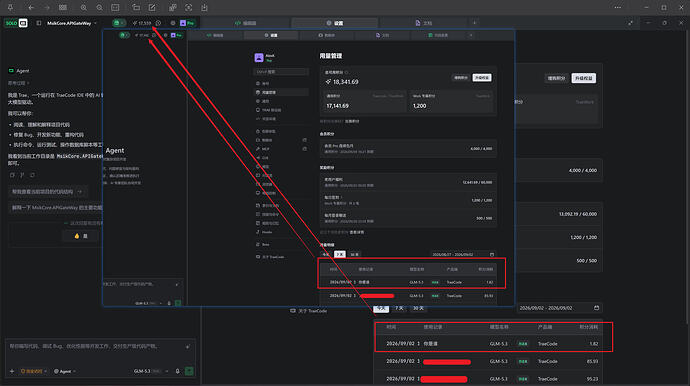690x386 pixels.
Task: Click the 解释一下 MolkCore.APIGateWay suggestion
Action: click(x=56, y=207)
